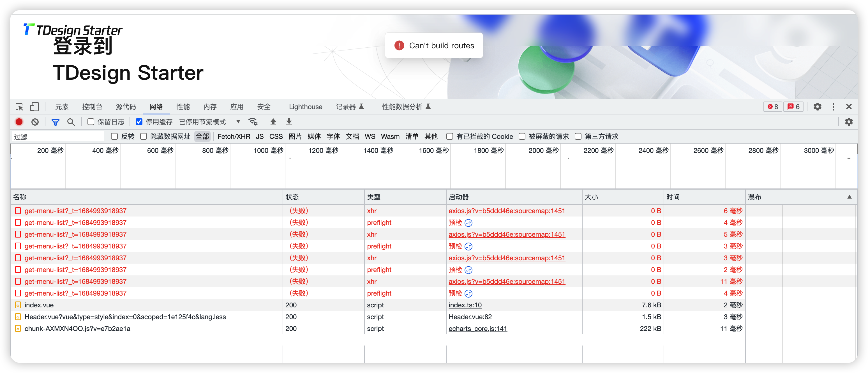868x373 pixels.
Task: Open the Lighthouse panel
Action: point(305,107)
